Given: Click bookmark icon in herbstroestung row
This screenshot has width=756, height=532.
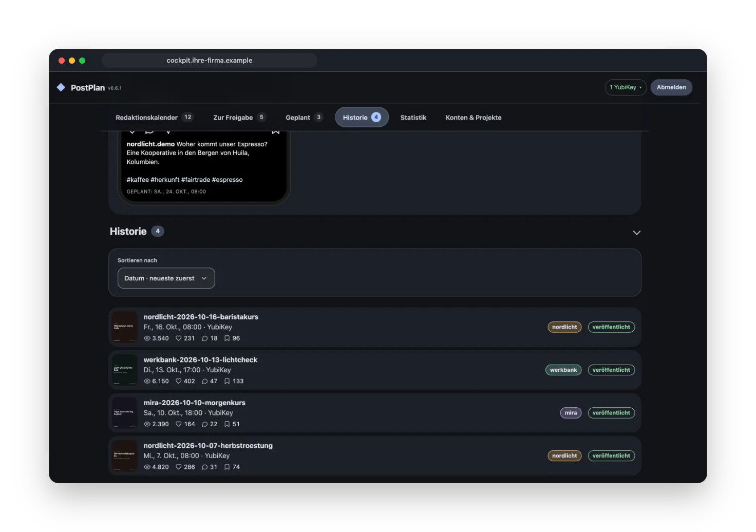Looking at the screenshot, I should pyautogui.click(x=227, y=467).
